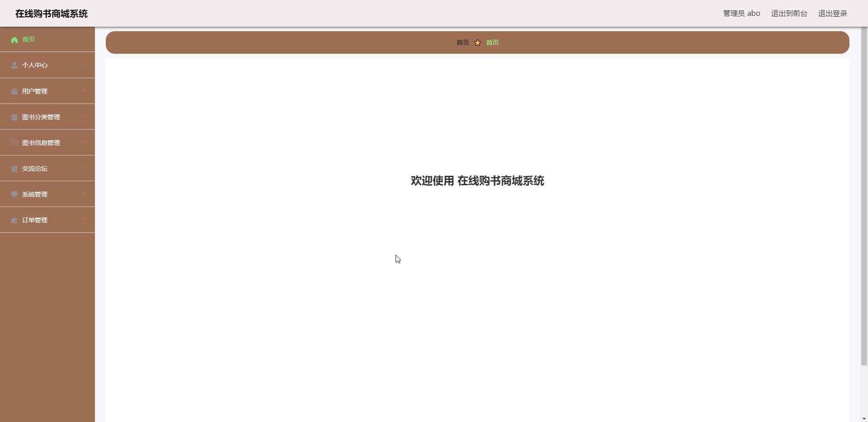Screen dimensions: 868x422
Task: Click the 退出登录 link
Action: click(832, 14)
